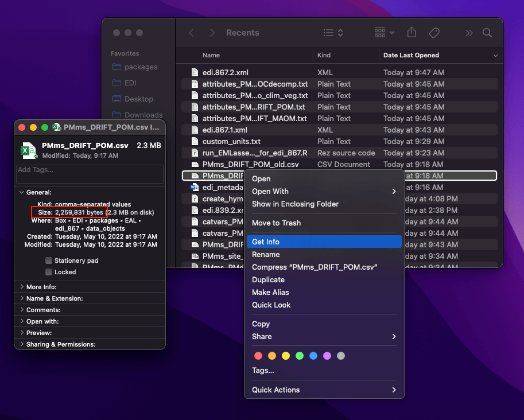Select the attributes_PM...RIFT_POM.txt file icon
This screenshot has height=420, width=524.
coord(195,107)
